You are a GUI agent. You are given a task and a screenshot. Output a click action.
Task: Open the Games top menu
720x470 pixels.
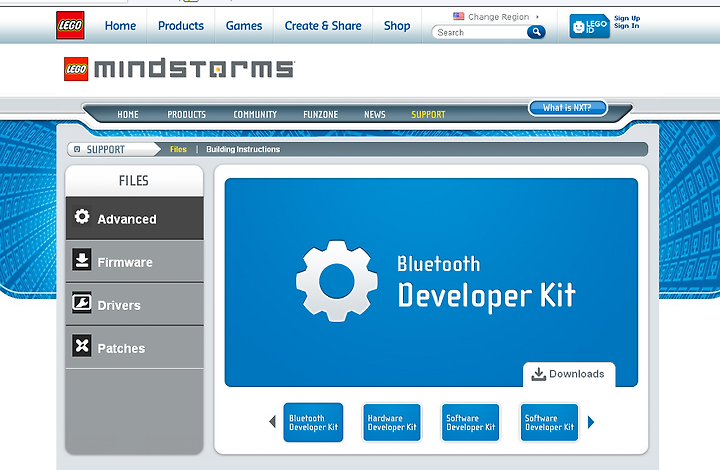point(244,26)
